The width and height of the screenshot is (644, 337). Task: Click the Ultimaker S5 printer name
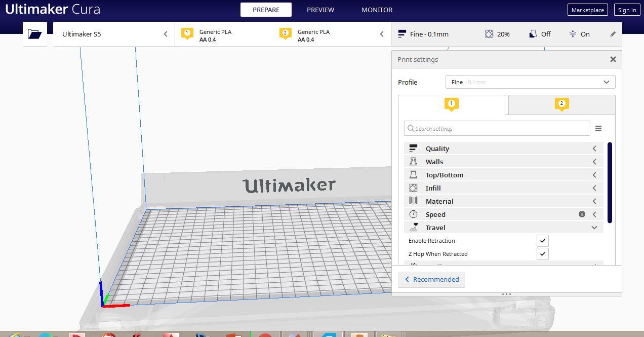pyautogui.click(x=82, y=34)
